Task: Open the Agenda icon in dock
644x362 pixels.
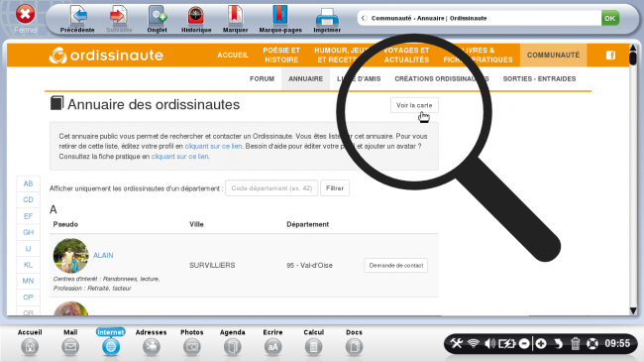Action: (233, 347)
